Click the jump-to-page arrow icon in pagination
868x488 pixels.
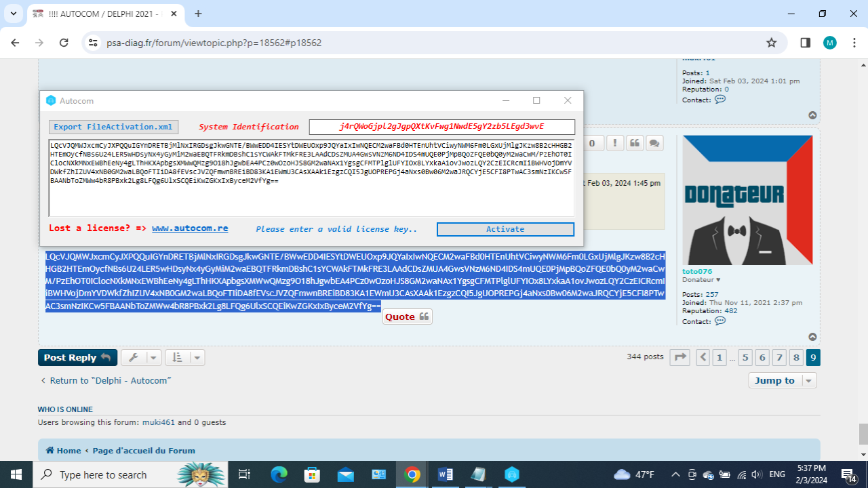click(679, 357)
